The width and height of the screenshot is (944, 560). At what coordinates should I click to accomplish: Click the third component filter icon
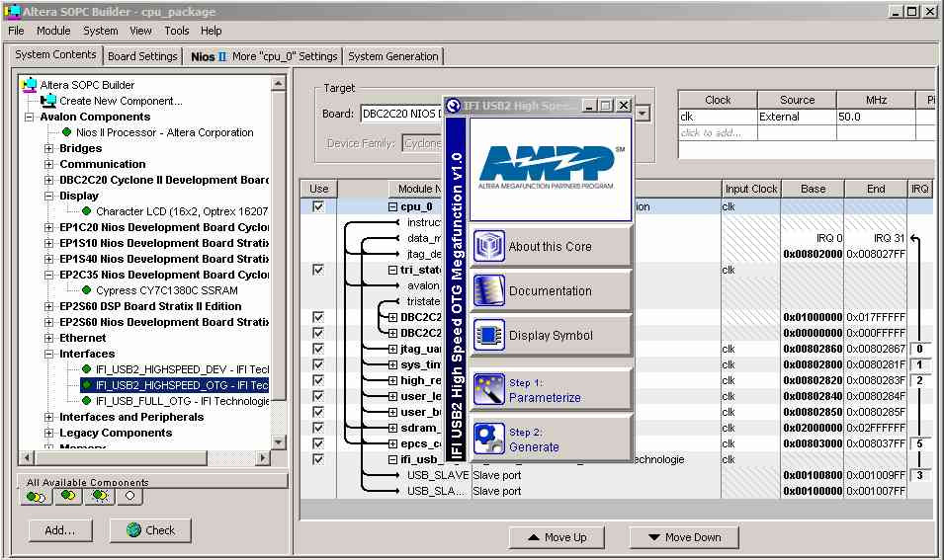tap(99, 496)
